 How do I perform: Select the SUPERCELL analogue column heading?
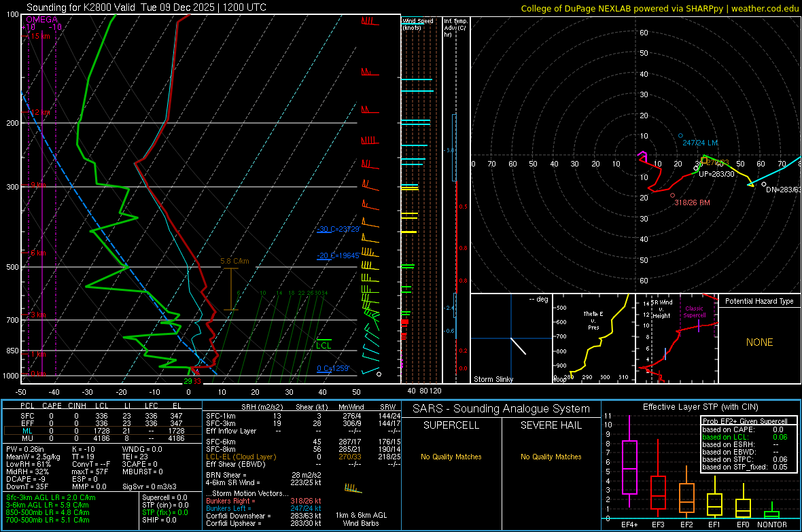451,425
